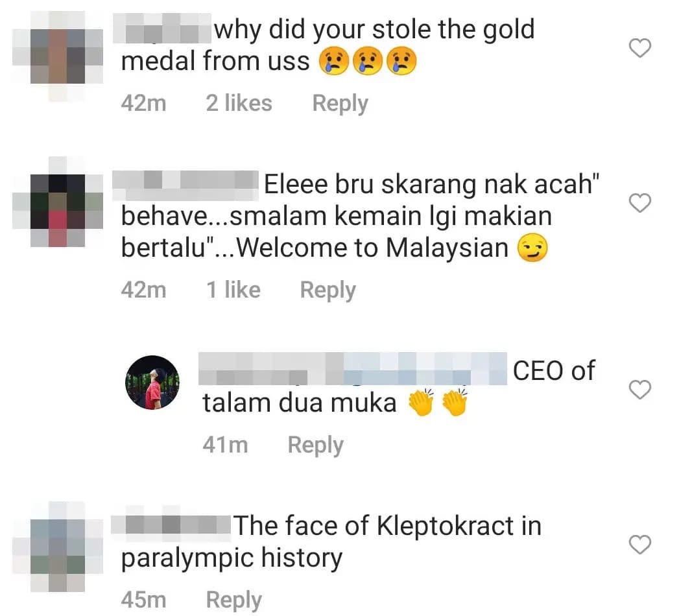Open blurred avatar of Kleptokract commenter

point(58,547)
